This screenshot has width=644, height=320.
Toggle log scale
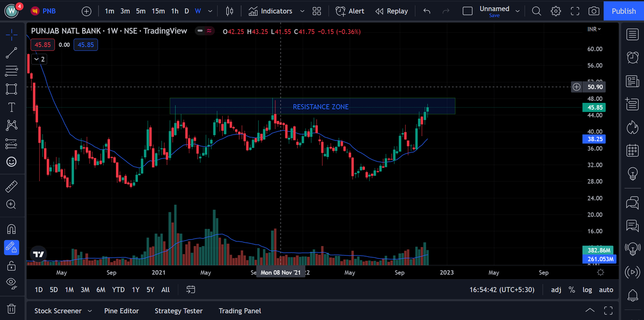click(x=588, y=289)
